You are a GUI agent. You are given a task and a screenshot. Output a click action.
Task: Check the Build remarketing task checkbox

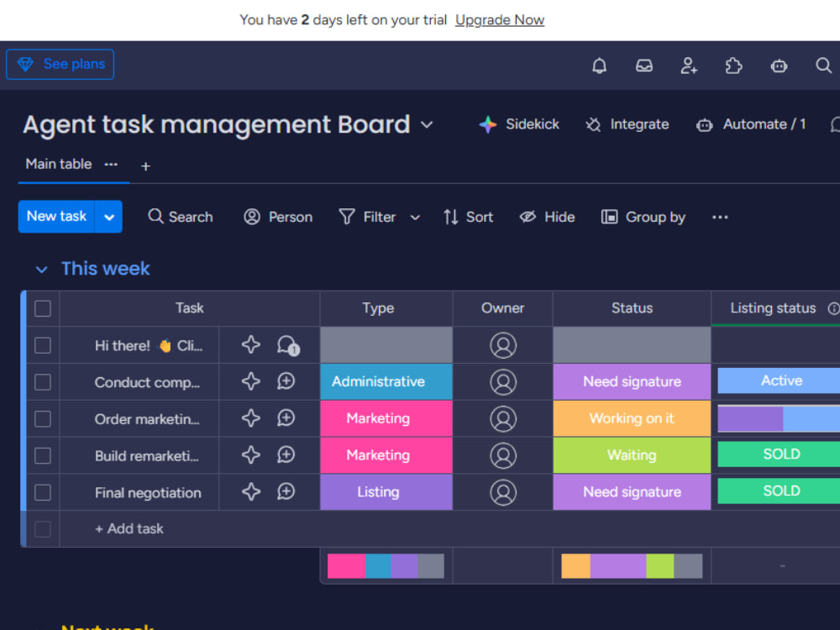[x=43, y=455]
